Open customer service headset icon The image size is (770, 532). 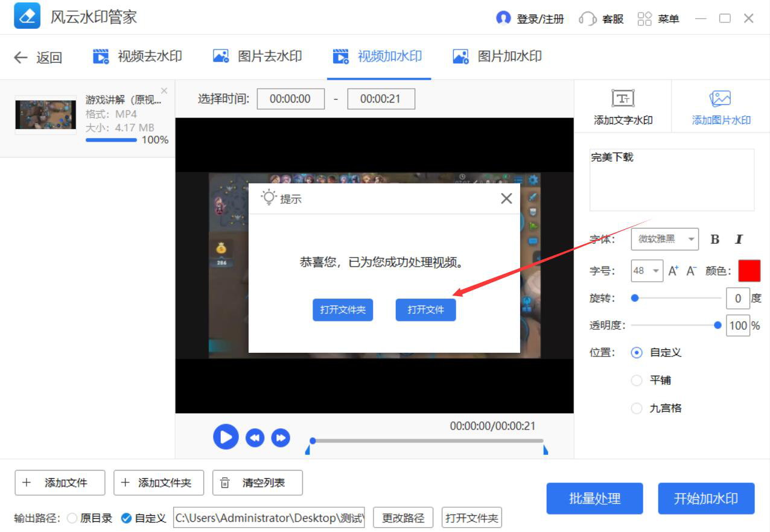(x=587, y=19)
